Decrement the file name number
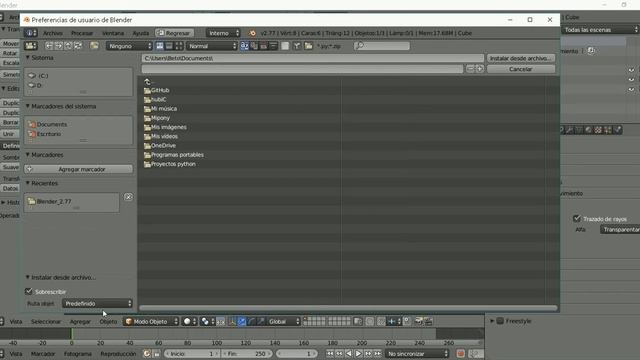Image resolution: width=640 pixels, height=360 pixels. [470, 69]
